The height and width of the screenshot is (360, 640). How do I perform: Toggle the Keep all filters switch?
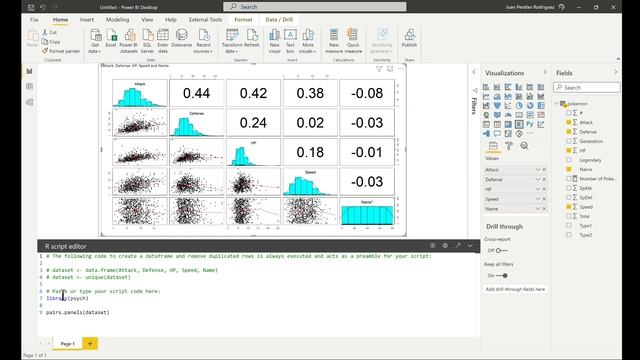502,276
